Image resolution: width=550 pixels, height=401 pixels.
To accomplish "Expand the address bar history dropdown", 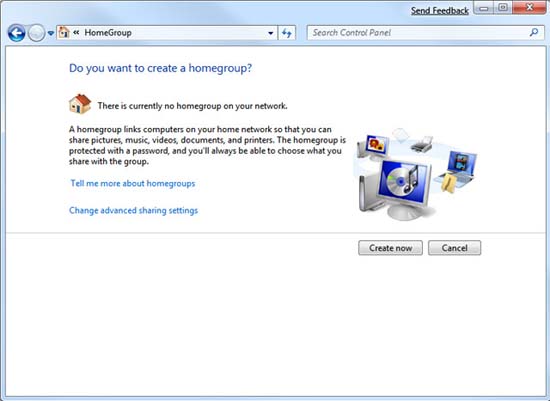I will click(270, 33).
